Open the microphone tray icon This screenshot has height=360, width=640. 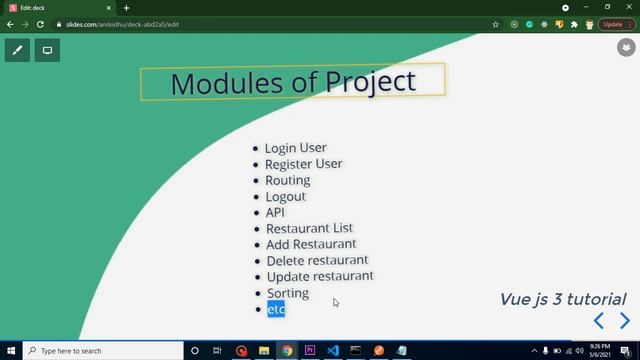point(545,351)
